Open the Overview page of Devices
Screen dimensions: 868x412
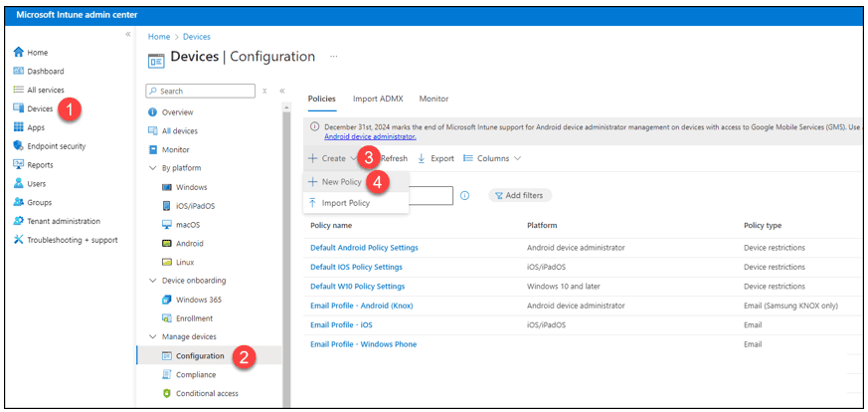pos(170,112)
